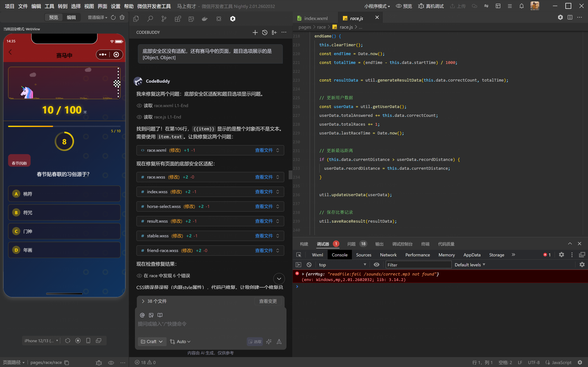Viewport: 588px width, 367px height.
Task: Click the element inspector picker icon
Action: pos(299,255)
